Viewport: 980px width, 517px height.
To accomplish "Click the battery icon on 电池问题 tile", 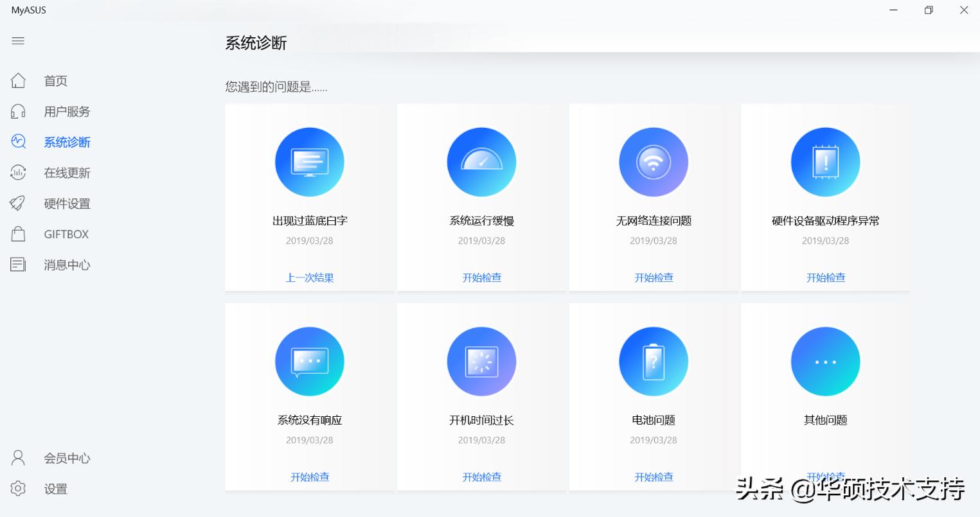I will pyautogui.click(x=654, y=361).
